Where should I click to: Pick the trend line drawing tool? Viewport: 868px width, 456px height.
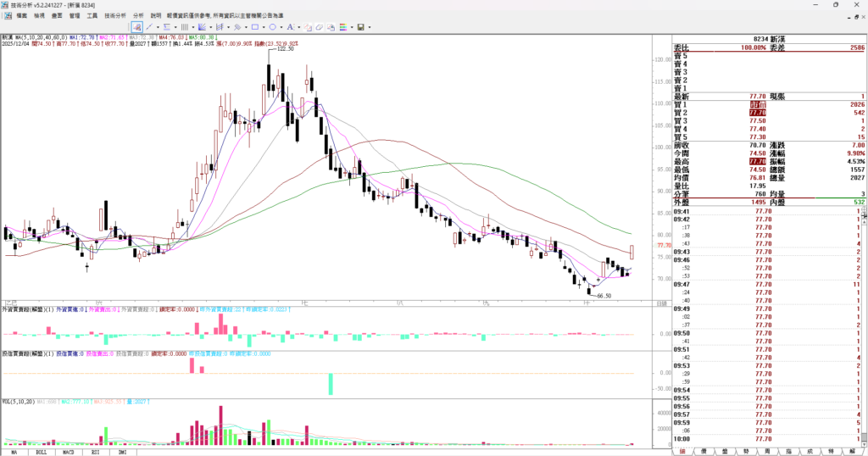point(149,27)
